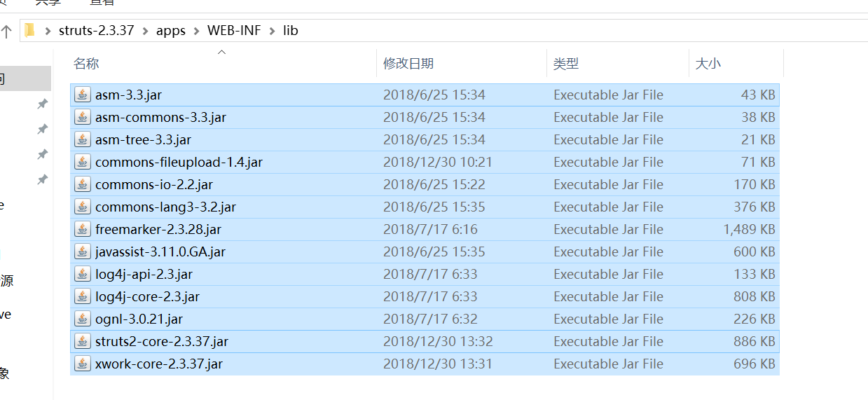Expand the chevron after apps breadcrumb
This screenshot has width=868, height=400.
point(196,31)
